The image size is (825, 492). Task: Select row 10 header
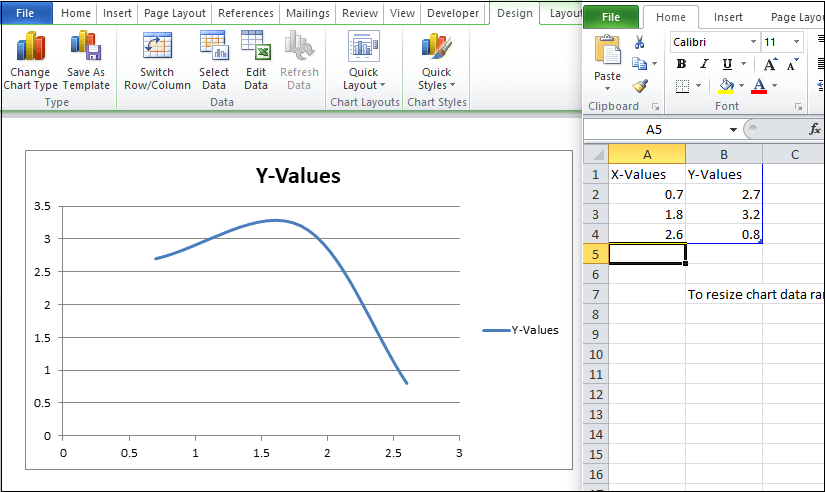596,355
